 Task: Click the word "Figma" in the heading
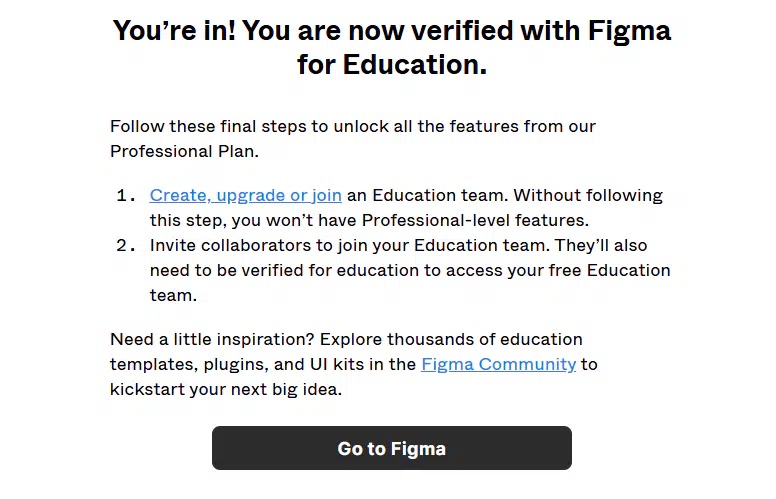pos(629,31)
